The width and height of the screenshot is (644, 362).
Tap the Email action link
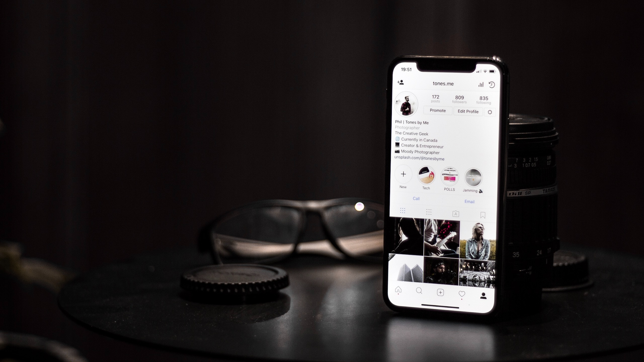[469, 201]
